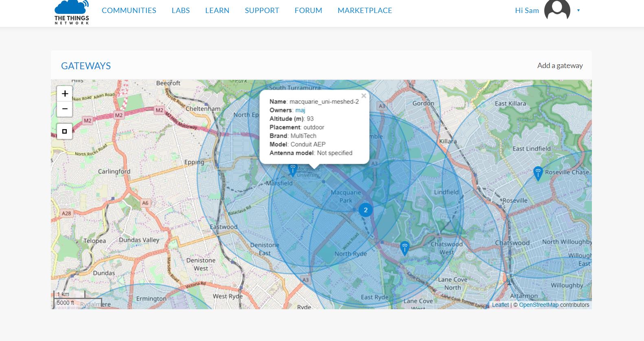The width and height of the screenshot is (644, 341).
Task: Open the user avatar profile picture
Action: point(557,10)
